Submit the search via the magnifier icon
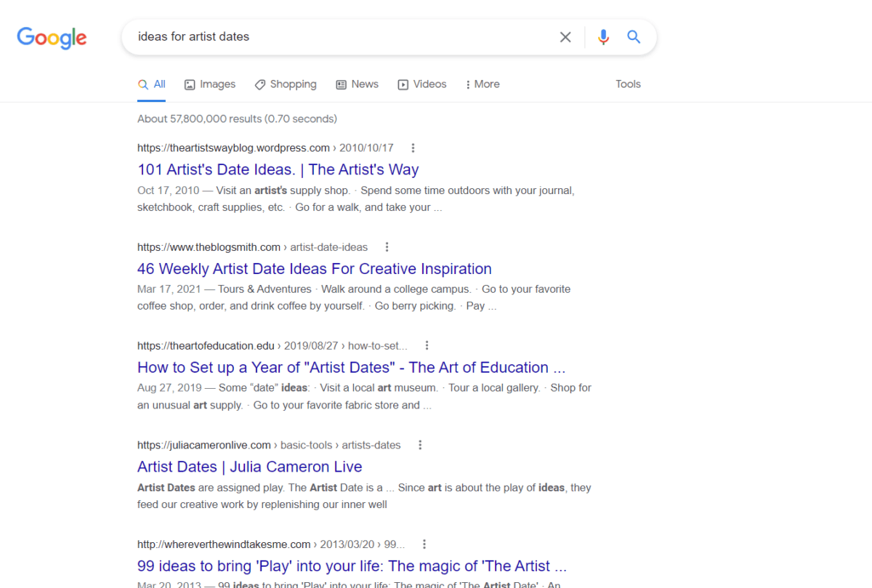 click(x=633, y=36)
